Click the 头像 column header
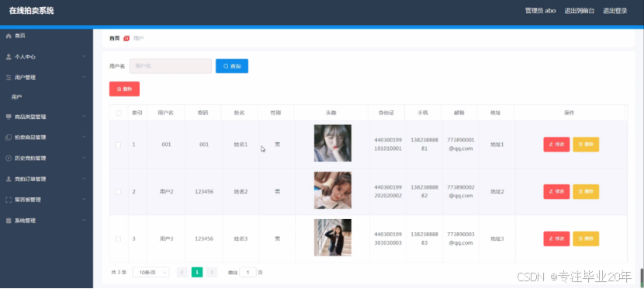This screenshot has width=644, height=289. (x=331, y=113)
